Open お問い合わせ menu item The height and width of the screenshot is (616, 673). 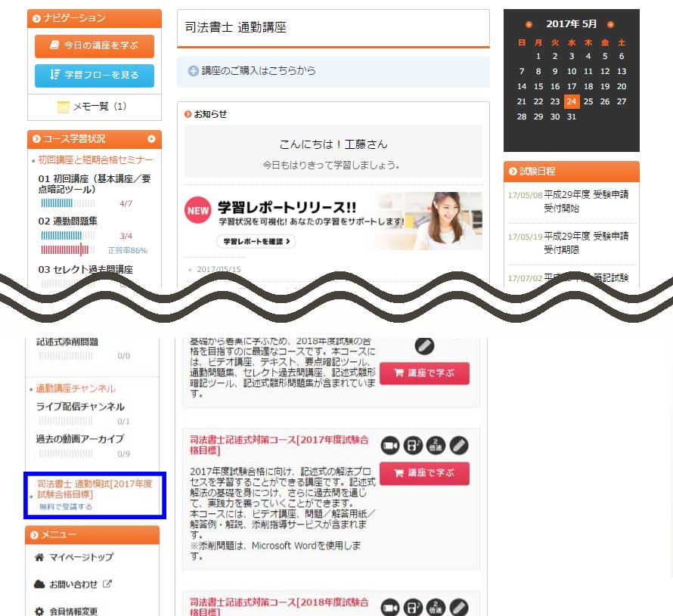tap(73, 584)
